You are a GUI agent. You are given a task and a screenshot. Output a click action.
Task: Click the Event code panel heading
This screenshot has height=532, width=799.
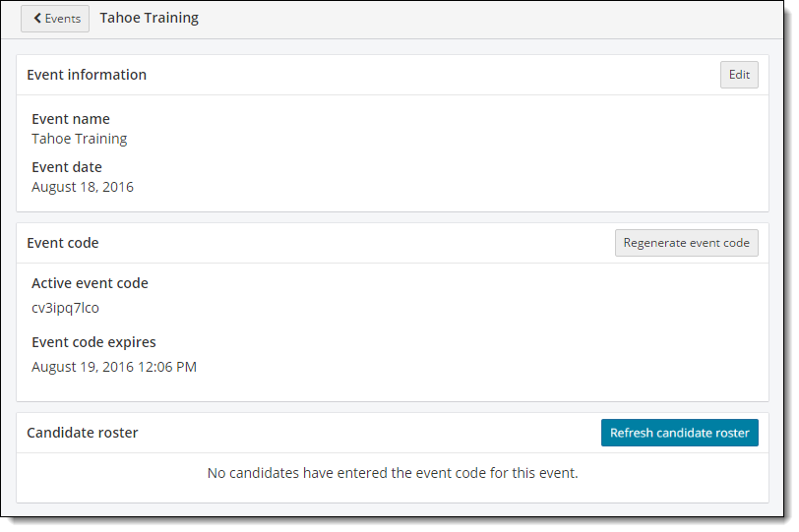click(63, 243)
